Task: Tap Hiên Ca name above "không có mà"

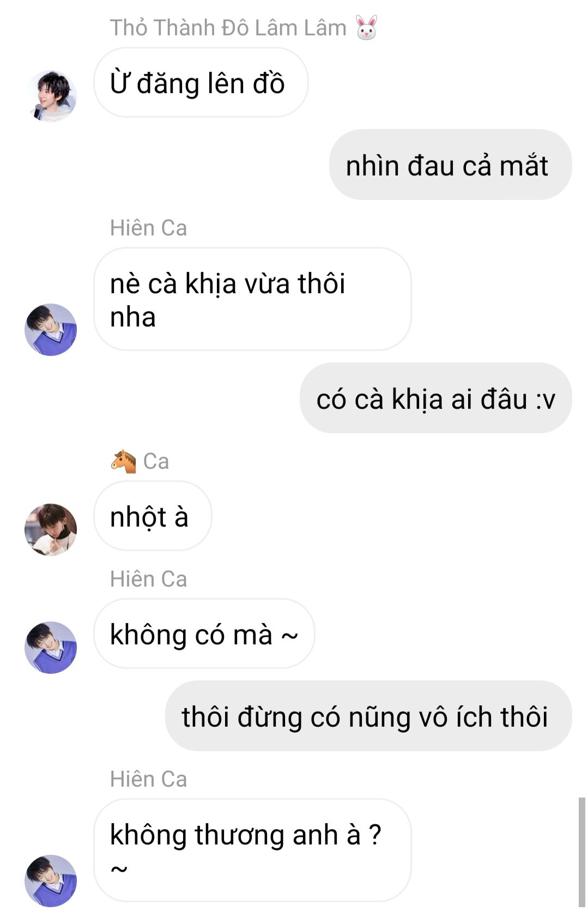Action: pyautogui.click(x=148, y=579)
